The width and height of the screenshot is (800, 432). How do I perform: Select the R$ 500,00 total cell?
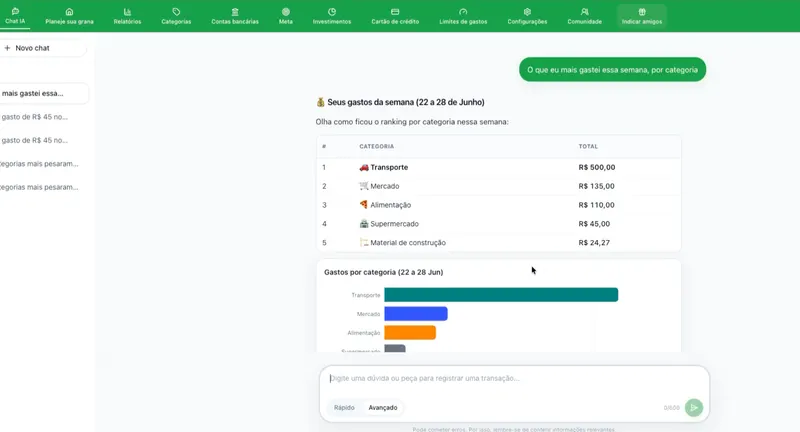coord(596,167)
